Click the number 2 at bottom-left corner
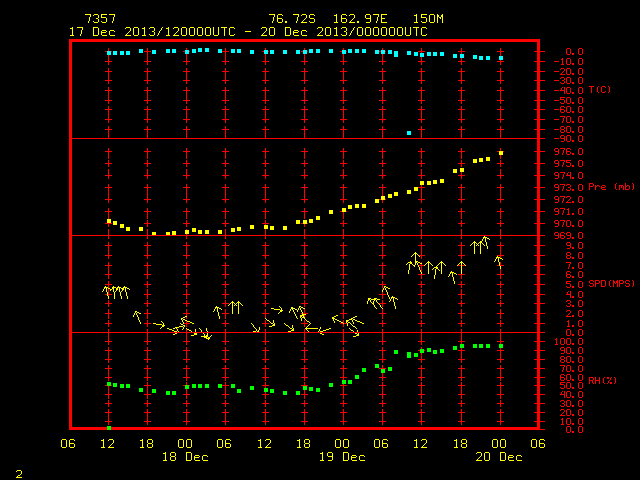 point(19,474)
